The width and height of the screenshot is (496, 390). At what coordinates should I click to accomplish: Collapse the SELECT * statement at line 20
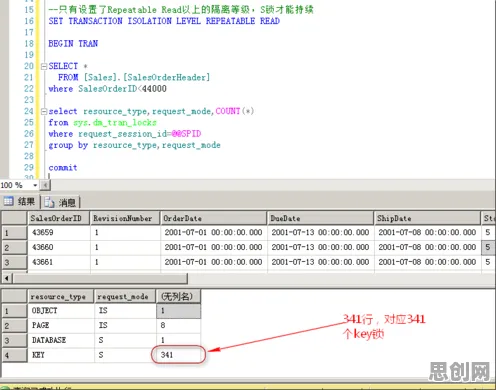(x=44, y=66)
